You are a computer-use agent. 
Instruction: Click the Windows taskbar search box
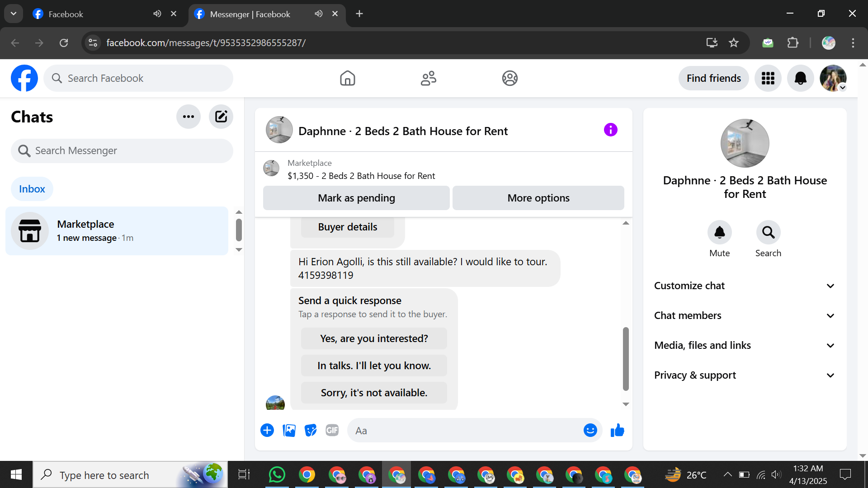[130, 475]
